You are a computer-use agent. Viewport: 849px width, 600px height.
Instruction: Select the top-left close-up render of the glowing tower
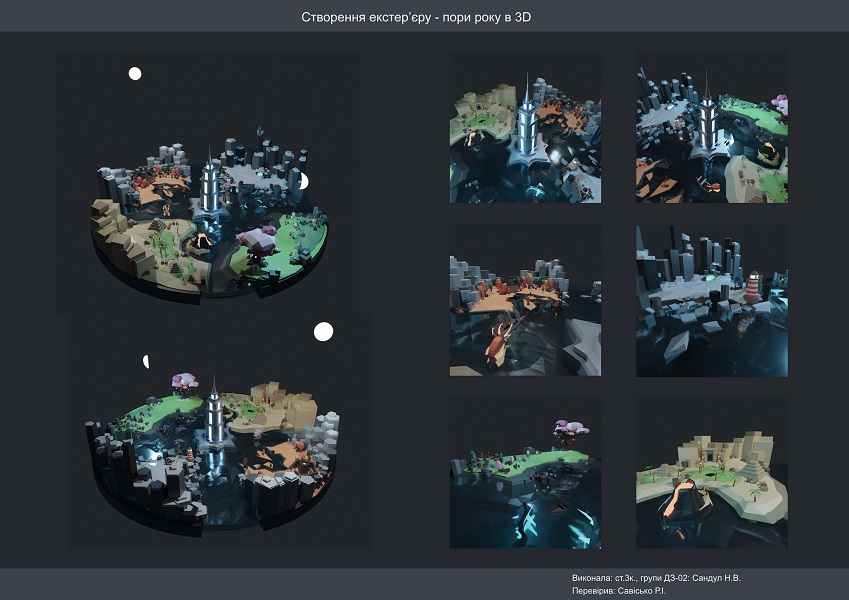click(525, 128)
